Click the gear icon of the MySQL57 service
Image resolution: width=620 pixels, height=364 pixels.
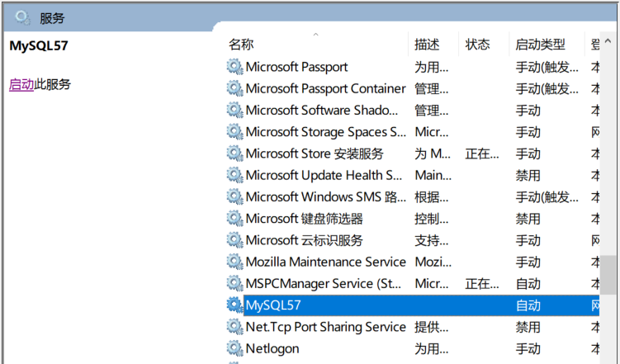pos(235,305)
